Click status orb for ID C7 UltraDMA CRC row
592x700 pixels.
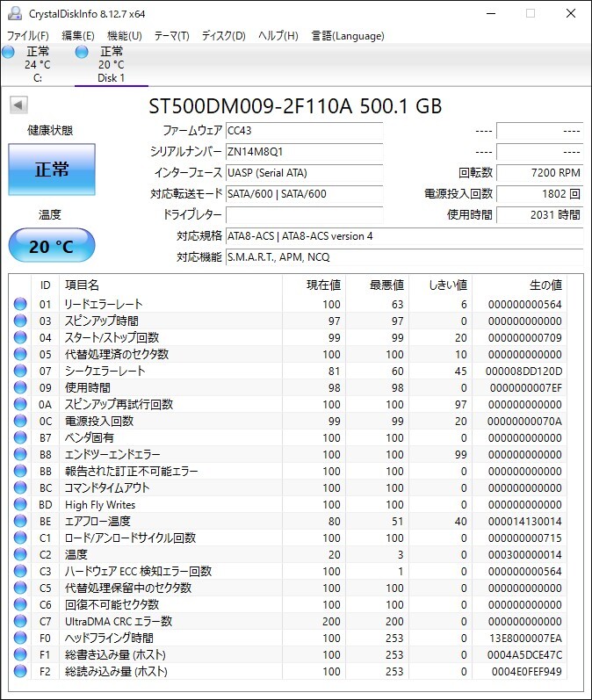20,621
